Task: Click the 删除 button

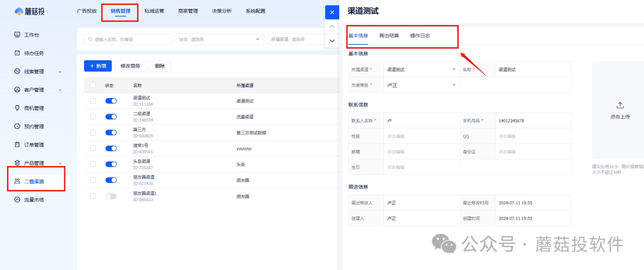Action: click(x=160, y=66)
